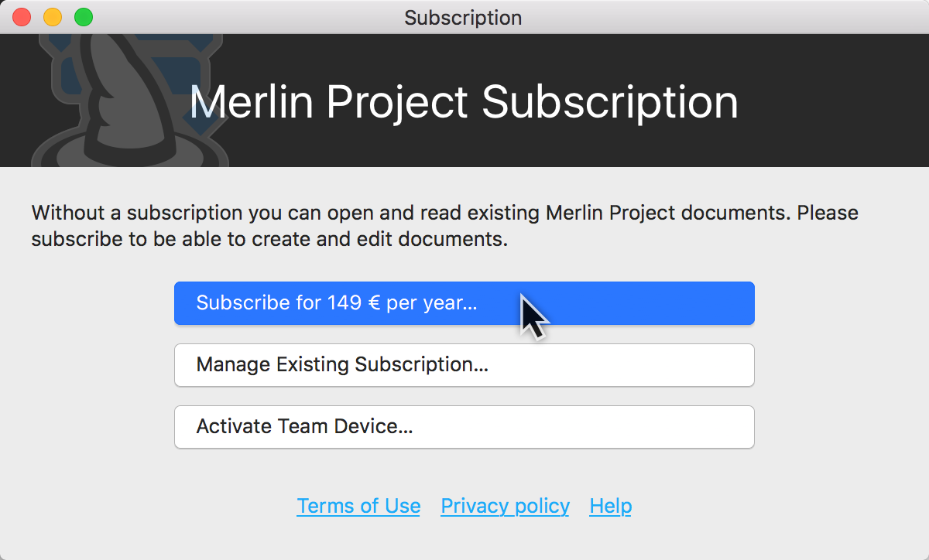Click the red close window button

coord(21,17)
